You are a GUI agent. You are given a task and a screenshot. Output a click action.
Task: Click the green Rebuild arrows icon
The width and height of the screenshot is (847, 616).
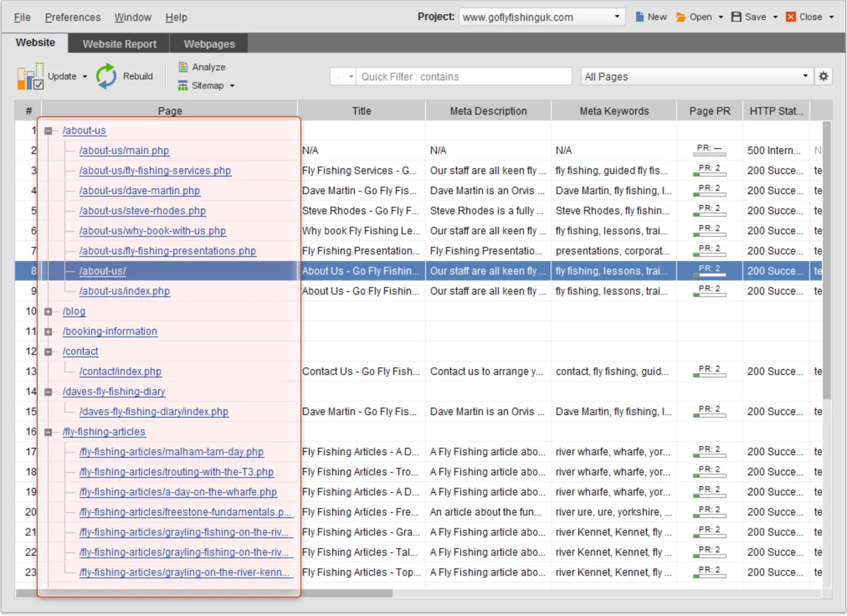(x=107, y=76)
